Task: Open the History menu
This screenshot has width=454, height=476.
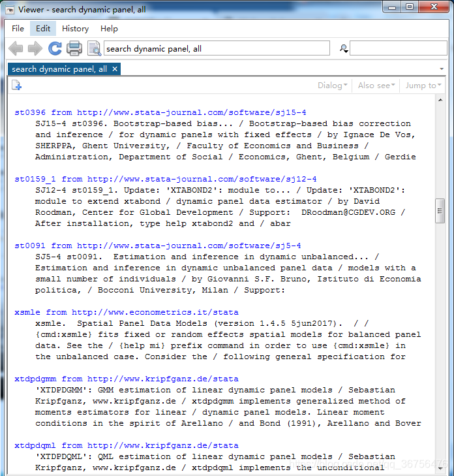Action: click(x=75, y=29)
